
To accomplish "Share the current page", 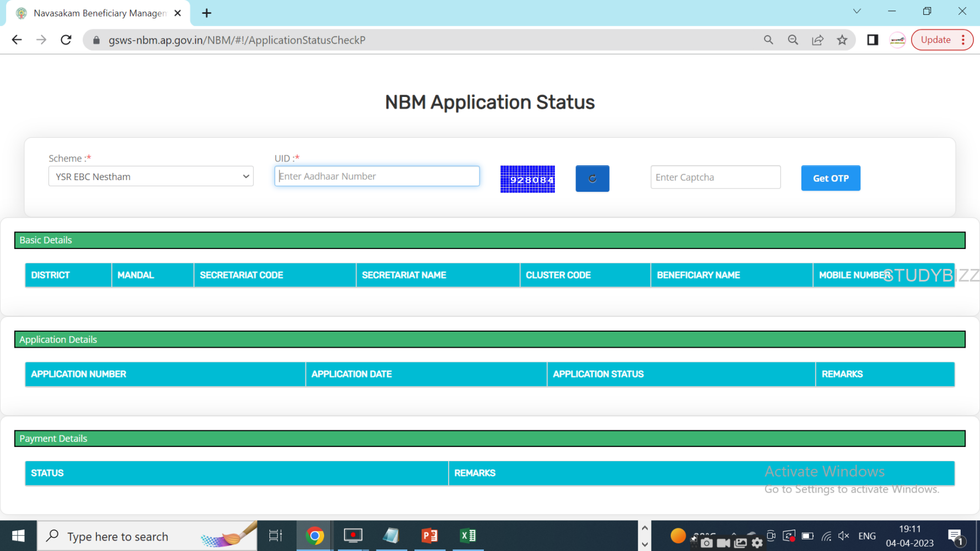I will (x=817, y=40).
